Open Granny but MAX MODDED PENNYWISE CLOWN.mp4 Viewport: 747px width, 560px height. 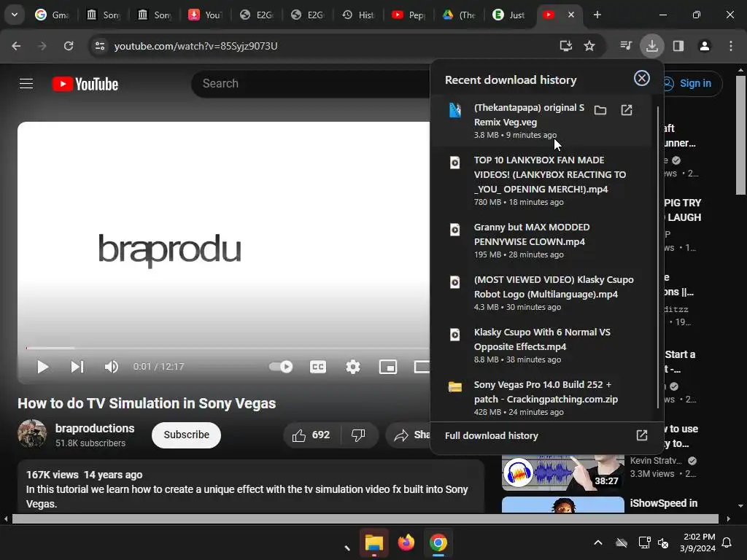(541, 240)
